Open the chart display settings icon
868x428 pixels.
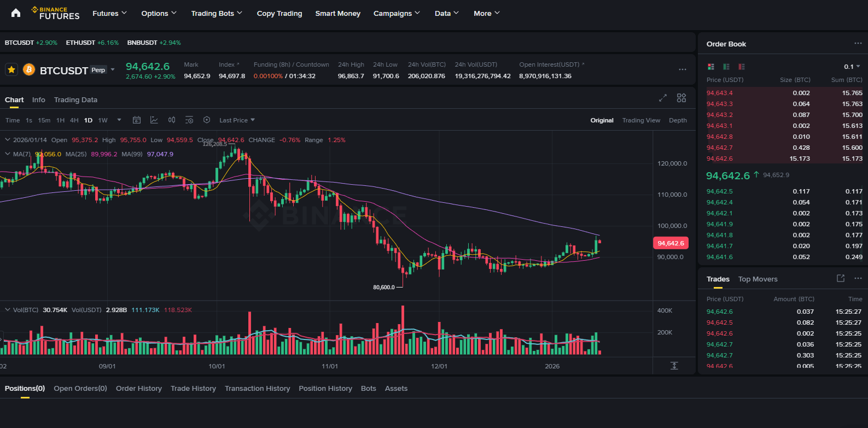[x=189, y=120]
